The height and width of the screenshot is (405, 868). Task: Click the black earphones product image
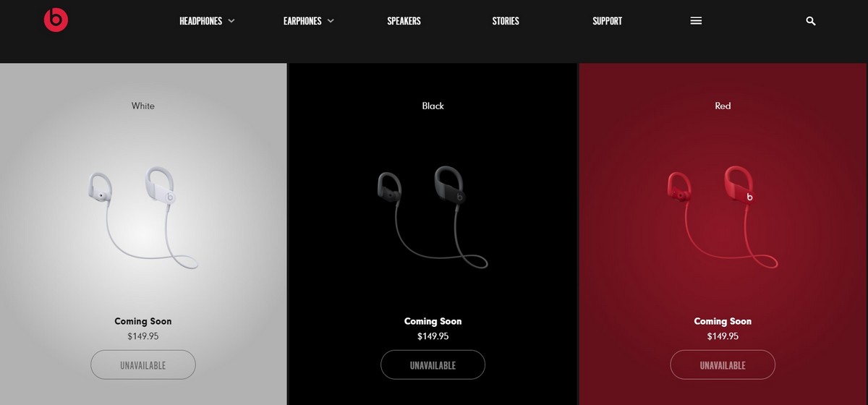point(433,217)
